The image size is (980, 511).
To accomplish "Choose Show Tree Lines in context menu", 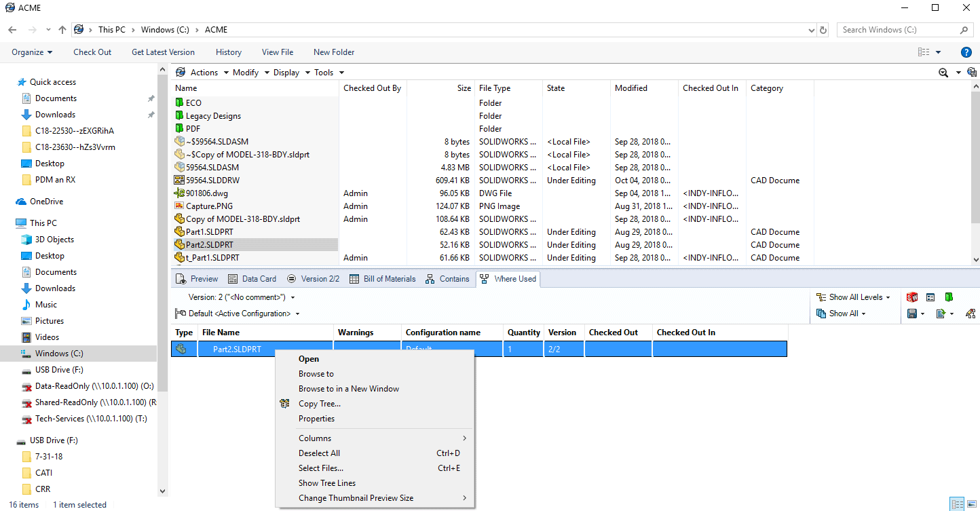I will coord(375,483).
